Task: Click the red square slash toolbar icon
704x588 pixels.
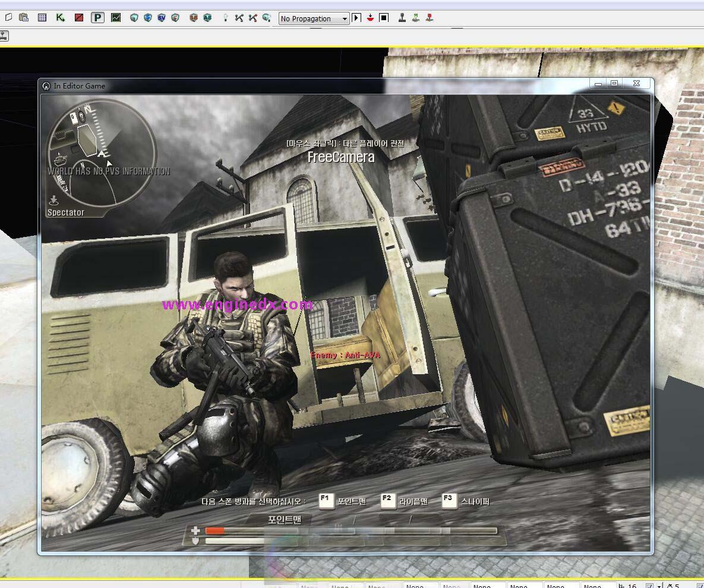Action: click(x=79, y=17)
